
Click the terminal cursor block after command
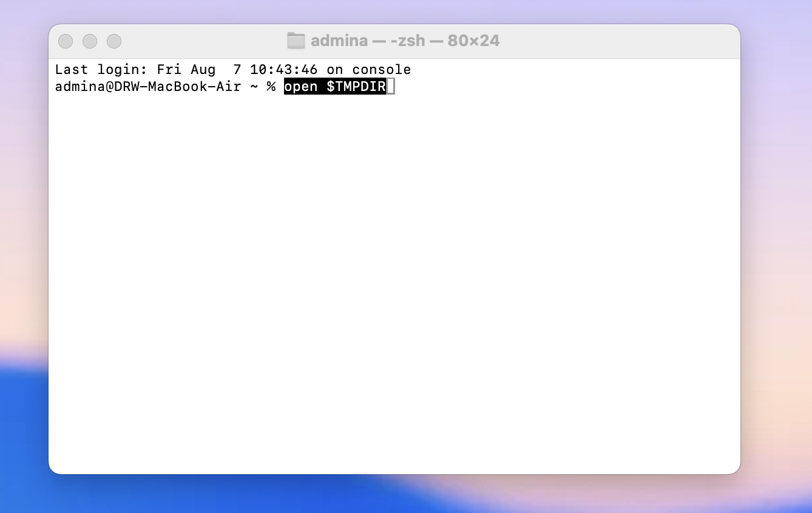(390, 87)
